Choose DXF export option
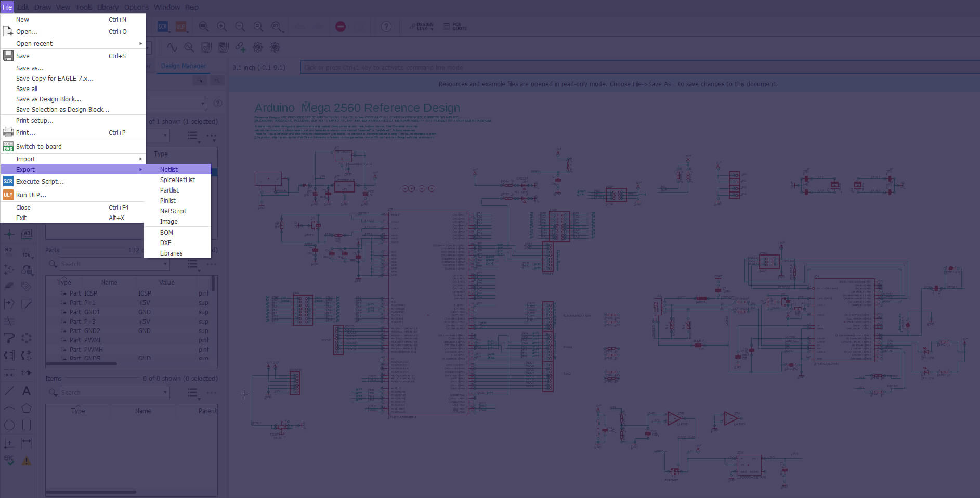The image size is (980, 498). pyautogui.click(x=178, y=242)
